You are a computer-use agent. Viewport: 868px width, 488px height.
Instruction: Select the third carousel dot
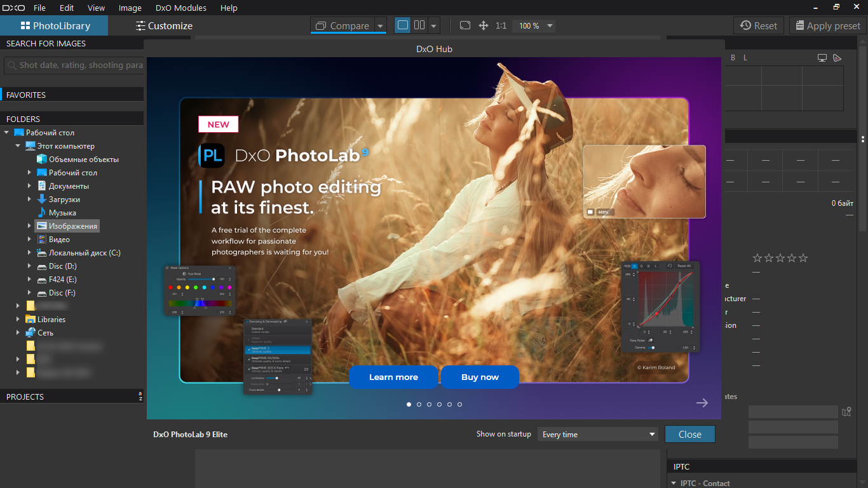[x=430, y=404]
